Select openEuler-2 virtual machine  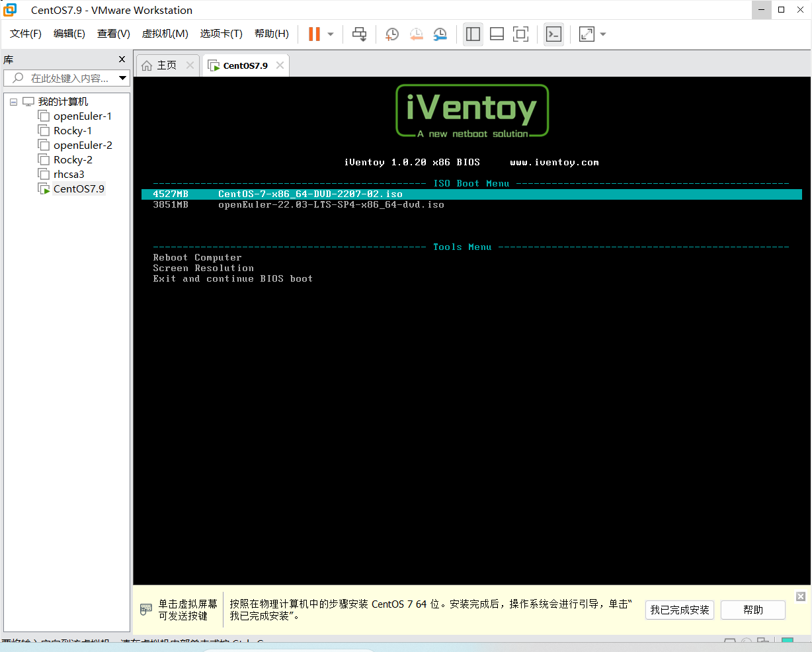[82, 145]
